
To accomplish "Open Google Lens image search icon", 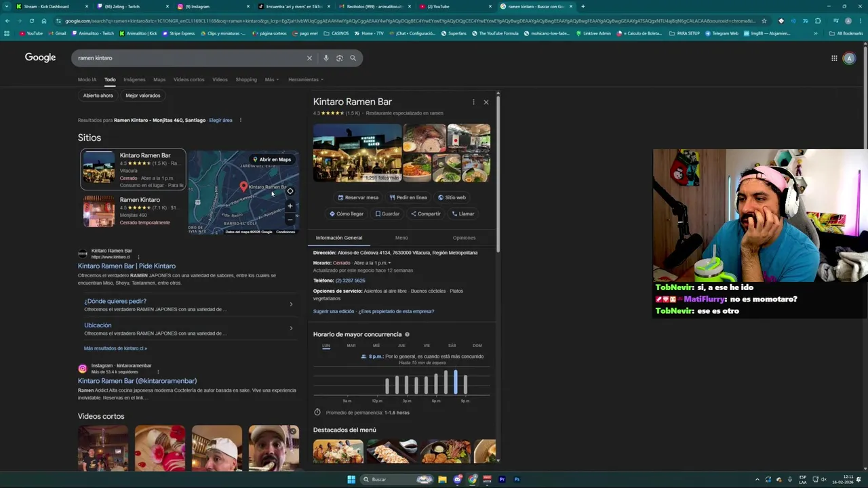I will [339, 58].
